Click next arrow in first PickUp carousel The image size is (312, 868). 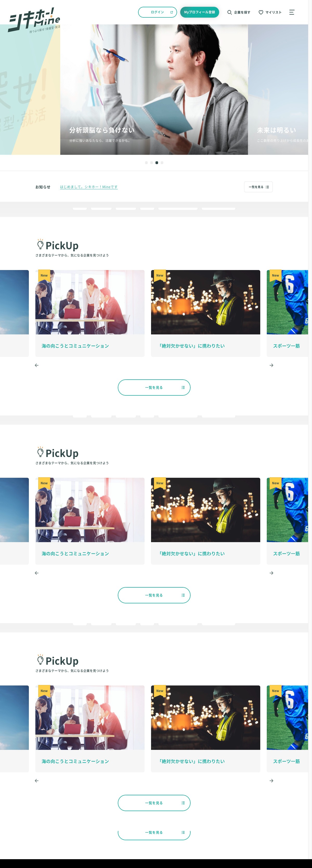tap(271, 365)
